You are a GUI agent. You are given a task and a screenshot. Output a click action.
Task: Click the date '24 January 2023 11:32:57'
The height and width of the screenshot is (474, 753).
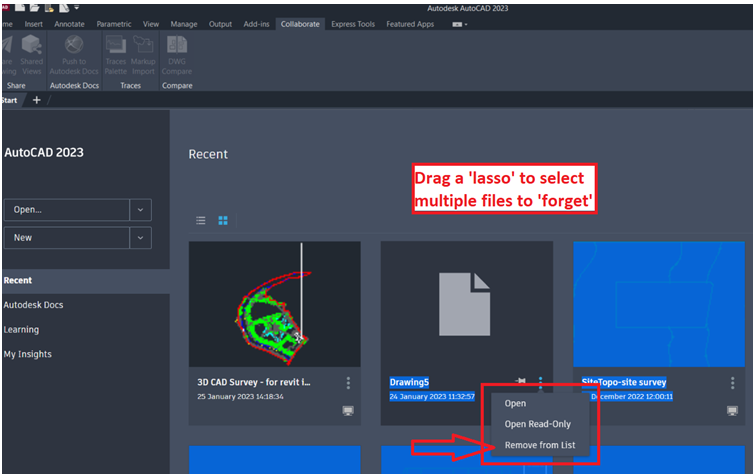(432, 397)
